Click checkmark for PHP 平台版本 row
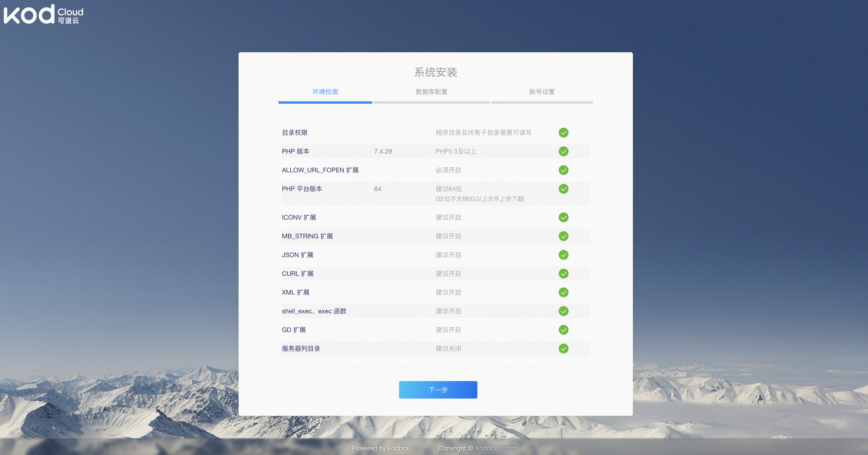The height and width of the screenshot is (455, 868). click(x=563, y=189)
